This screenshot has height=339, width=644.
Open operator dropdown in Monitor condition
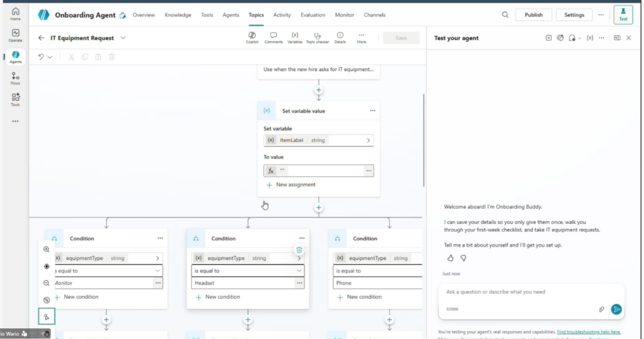point(157,271)
